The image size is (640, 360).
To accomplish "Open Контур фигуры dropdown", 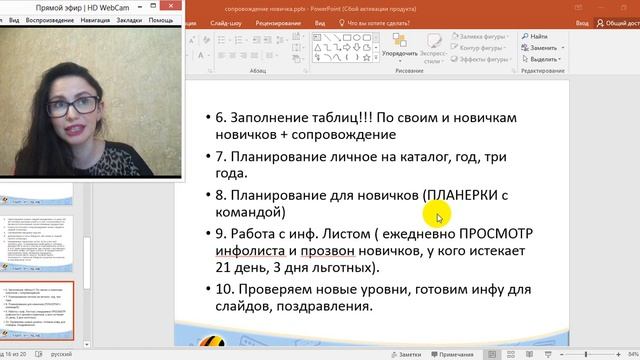I will 479,48.
